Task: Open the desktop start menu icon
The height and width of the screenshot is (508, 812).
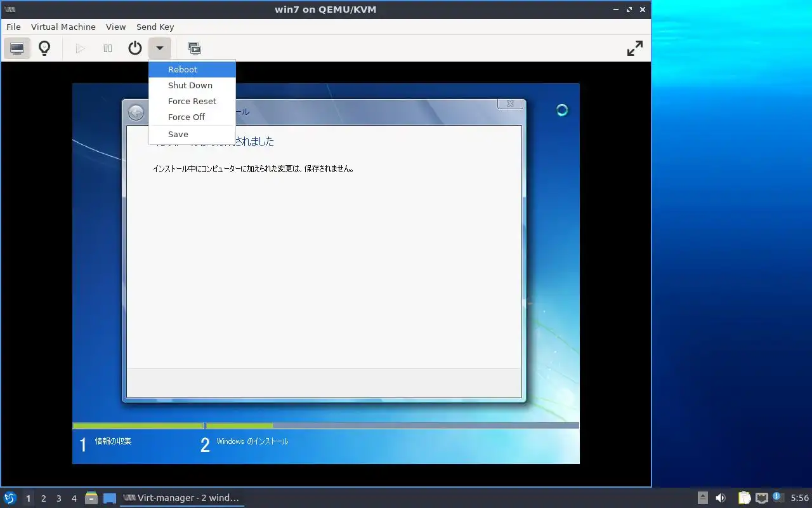Action: 10,498
